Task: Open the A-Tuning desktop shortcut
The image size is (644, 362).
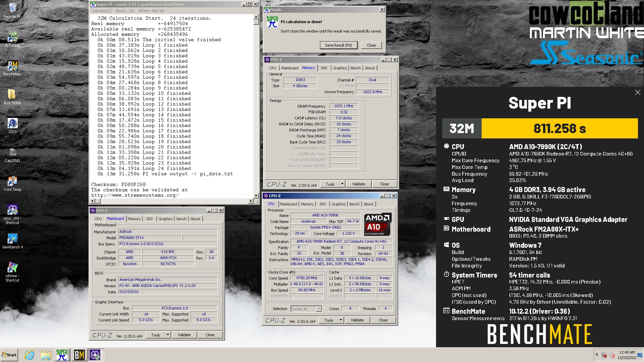Action: click(12, 39)
